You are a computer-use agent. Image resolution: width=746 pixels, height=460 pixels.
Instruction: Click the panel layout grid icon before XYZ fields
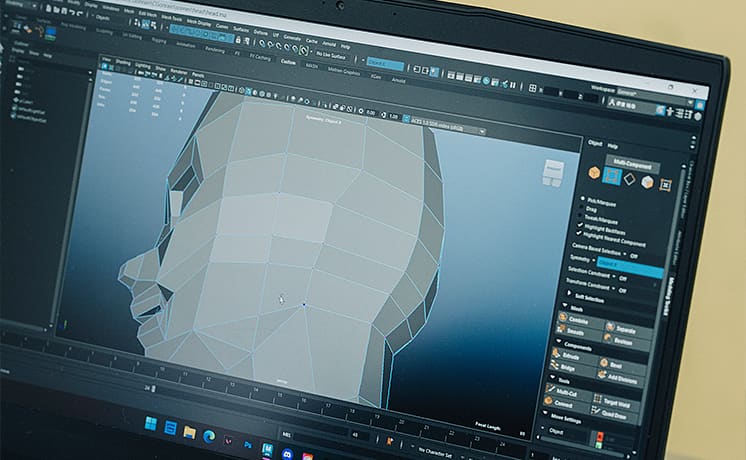[532, 88]
